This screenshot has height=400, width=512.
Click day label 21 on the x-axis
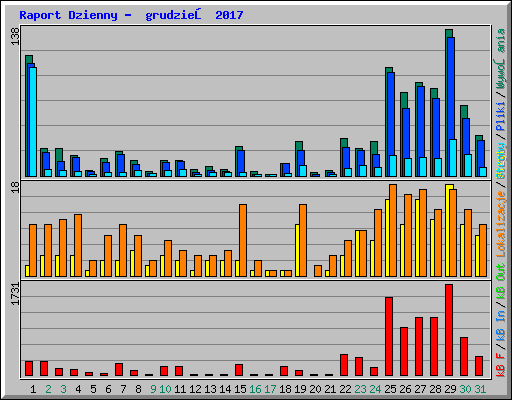tap(330, 389)
